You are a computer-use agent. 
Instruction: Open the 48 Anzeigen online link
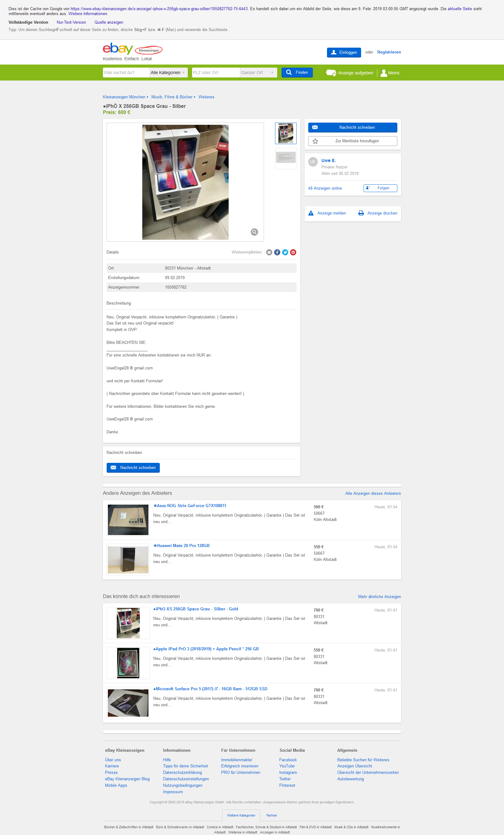[325, 188]
